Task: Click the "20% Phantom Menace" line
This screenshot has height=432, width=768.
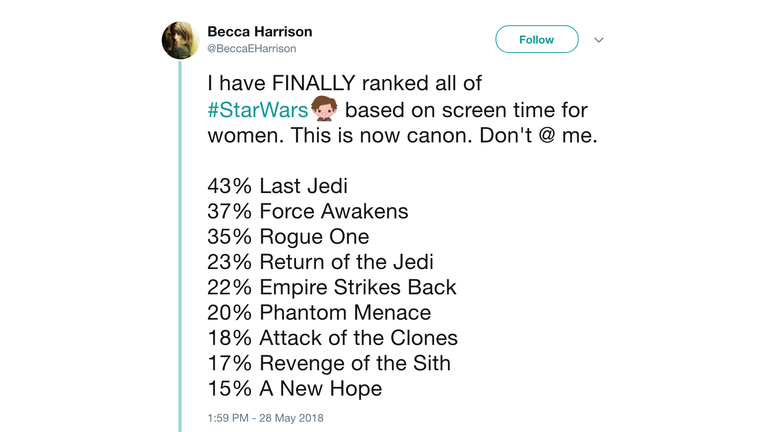Action: 318,313
